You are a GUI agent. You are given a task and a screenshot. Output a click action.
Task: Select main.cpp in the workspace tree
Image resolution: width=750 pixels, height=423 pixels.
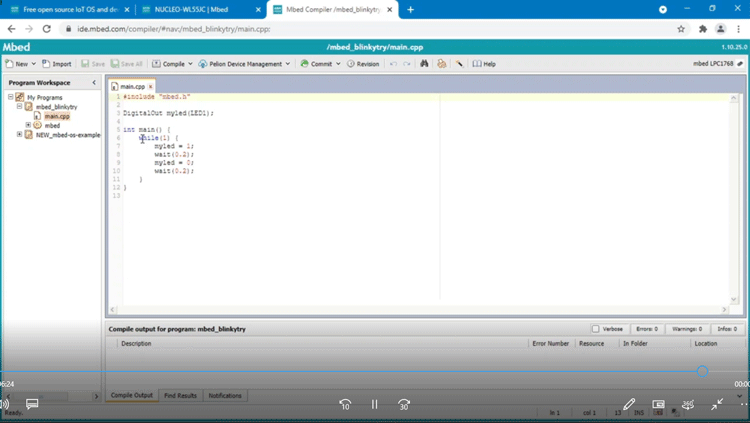pos(57,116)
